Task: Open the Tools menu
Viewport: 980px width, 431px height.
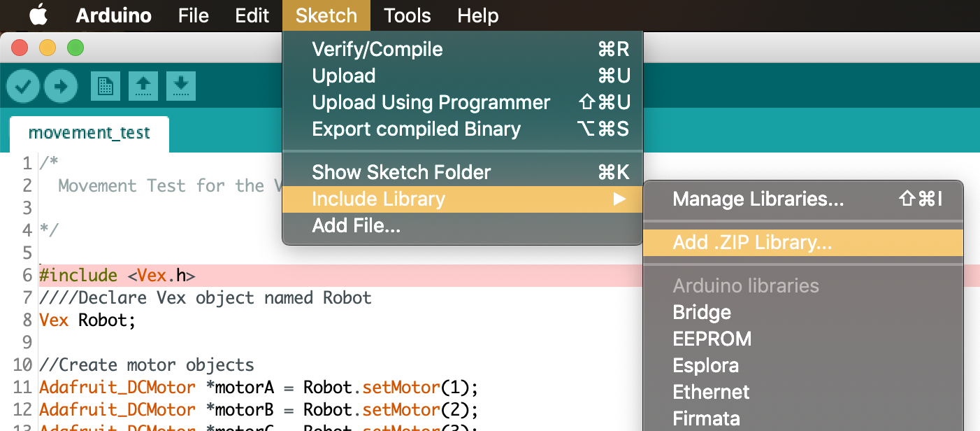Action: pyautogui.click(x=408, y=15)
